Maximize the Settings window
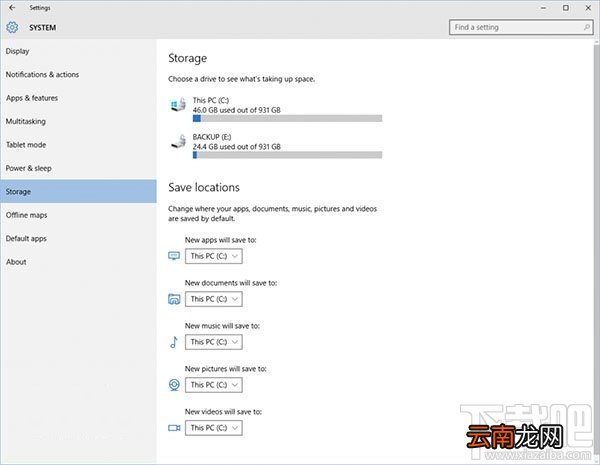 click(x=566, y=8)
